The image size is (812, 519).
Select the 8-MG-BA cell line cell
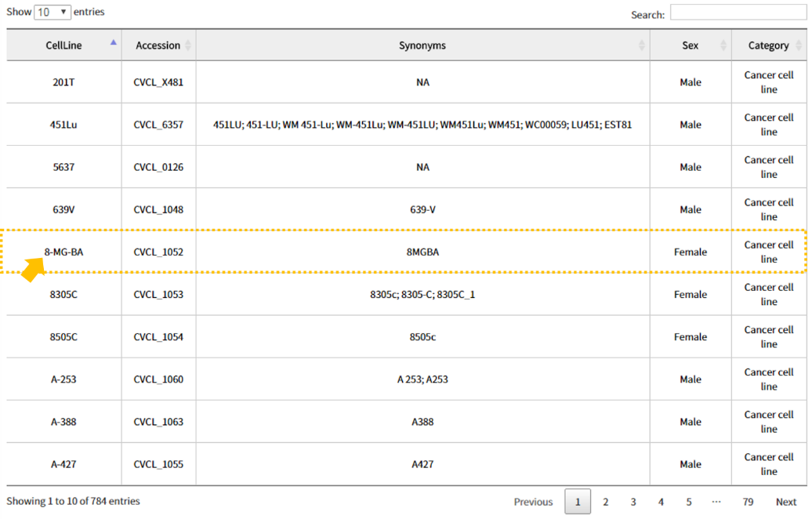(x=63, y=252)
